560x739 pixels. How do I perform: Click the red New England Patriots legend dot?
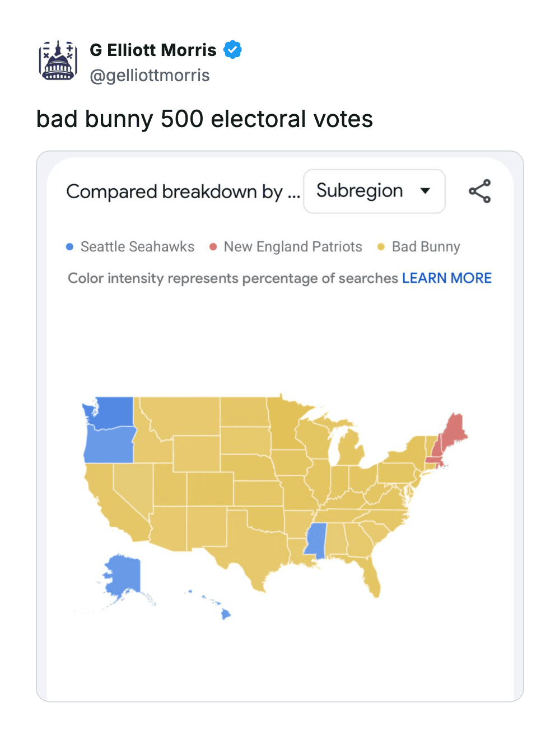pos(213,247)
